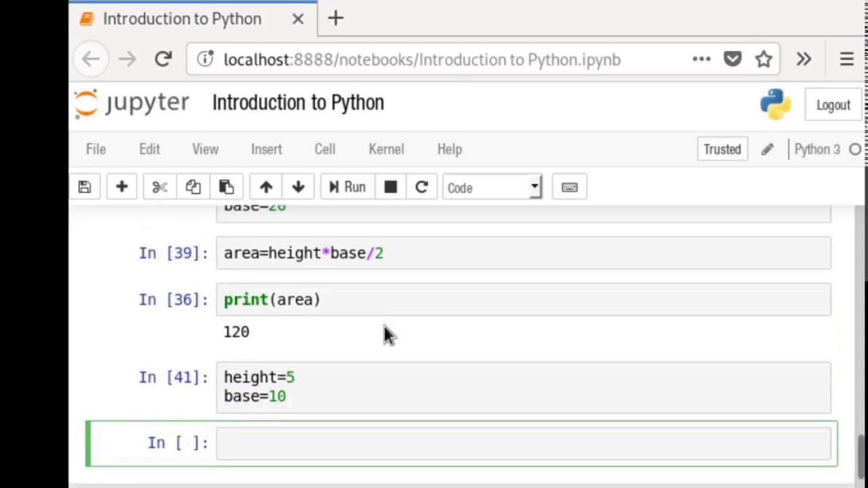Screen dimensions: 868x488
Task: Click the Trusted notebook button
Action: coord(722,149)
